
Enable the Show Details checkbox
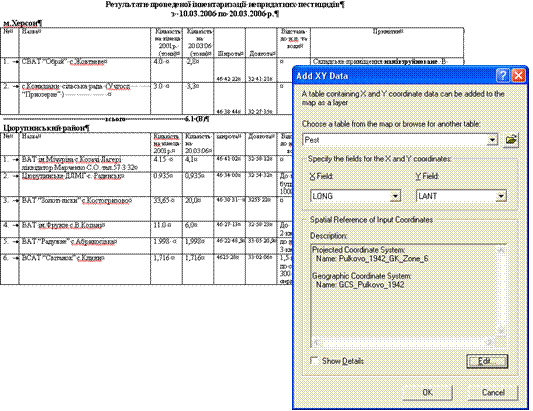314,361
